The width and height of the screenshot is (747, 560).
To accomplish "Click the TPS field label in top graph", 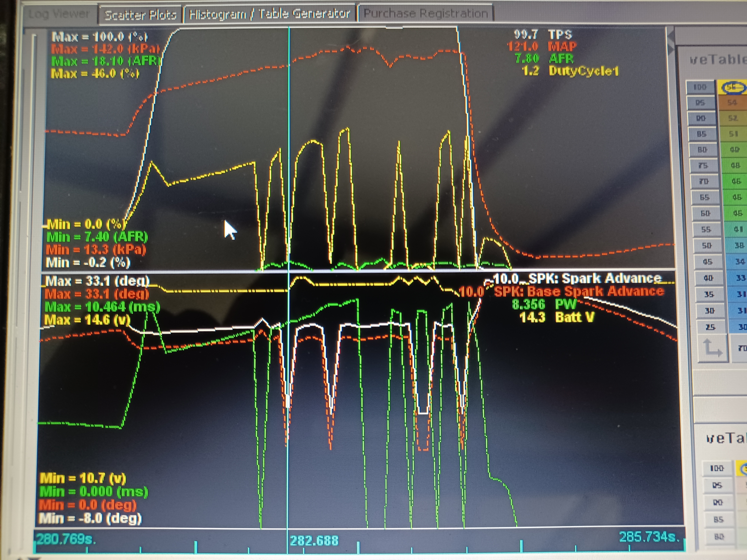I will [560, 34].
